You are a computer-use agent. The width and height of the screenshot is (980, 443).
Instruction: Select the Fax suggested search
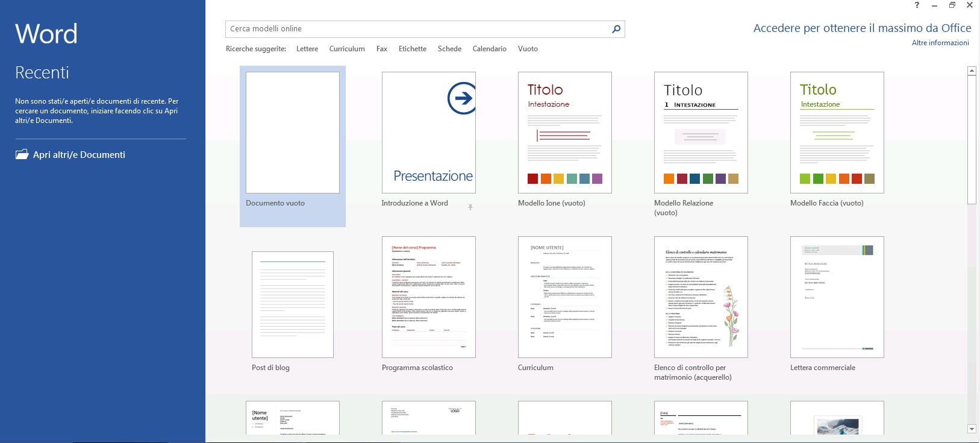(382, 49)
